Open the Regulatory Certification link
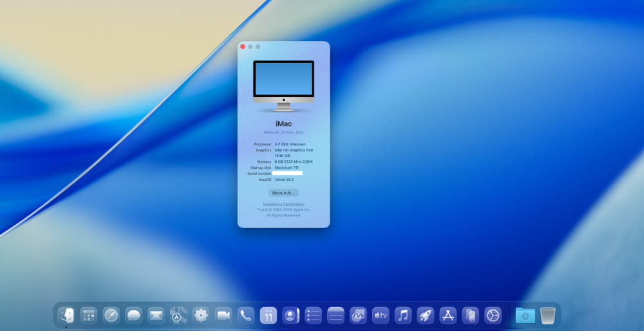 284,204
